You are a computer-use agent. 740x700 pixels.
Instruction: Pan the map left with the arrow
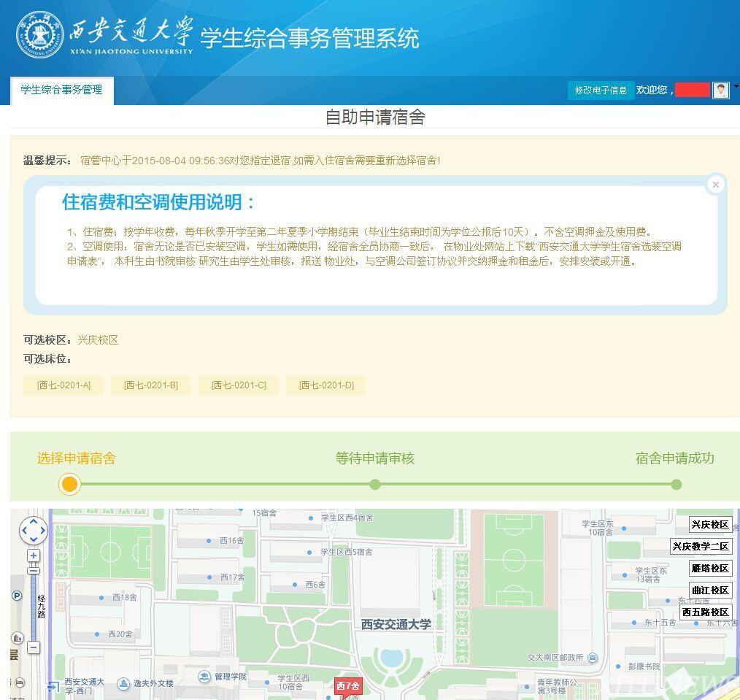coord(24,530)
